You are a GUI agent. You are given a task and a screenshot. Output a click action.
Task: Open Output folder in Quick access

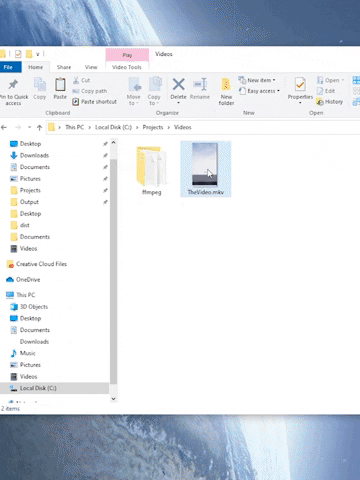tap(25, 202)
